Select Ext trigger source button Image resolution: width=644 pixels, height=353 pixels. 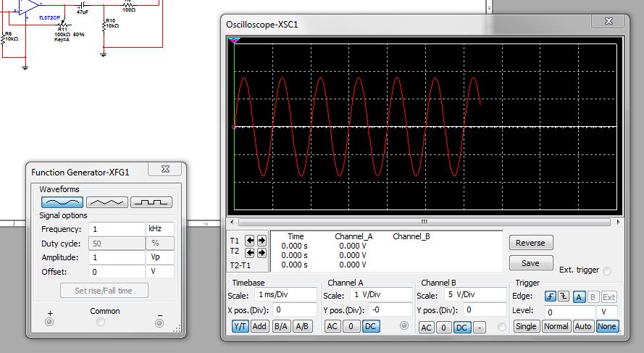[x=609, y=296]
